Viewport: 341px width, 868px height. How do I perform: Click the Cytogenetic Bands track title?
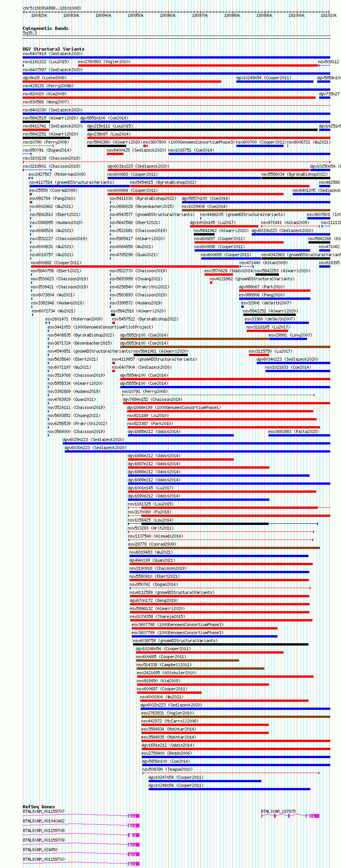point(46,28)
